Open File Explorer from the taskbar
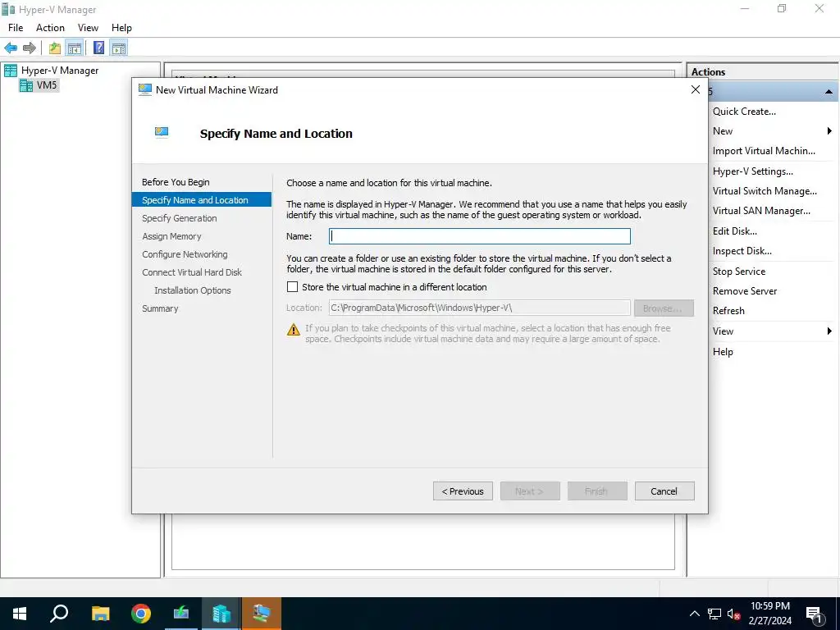 [x=100, y=614]
